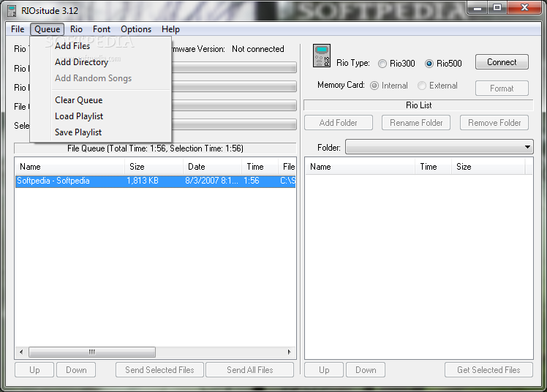Choose Add Files from Queue menu
The width and height of the screenshot is (547, 392).
pos(100,45)
